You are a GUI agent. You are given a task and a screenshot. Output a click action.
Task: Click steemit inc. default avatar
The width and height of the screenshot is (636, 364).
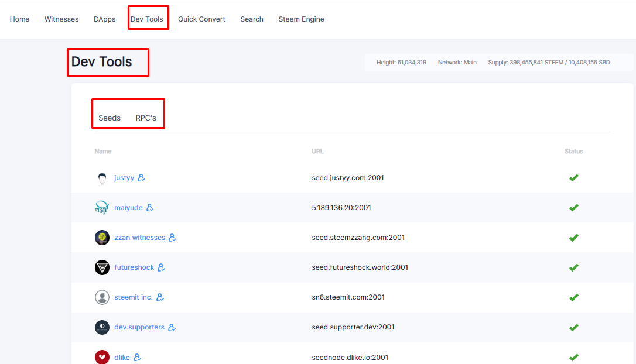pyautogui.click(x=102, y=297)
